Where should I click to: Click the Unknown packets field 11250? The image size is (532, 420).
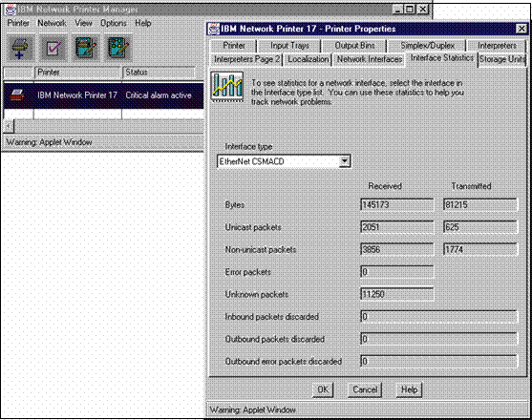396,294
